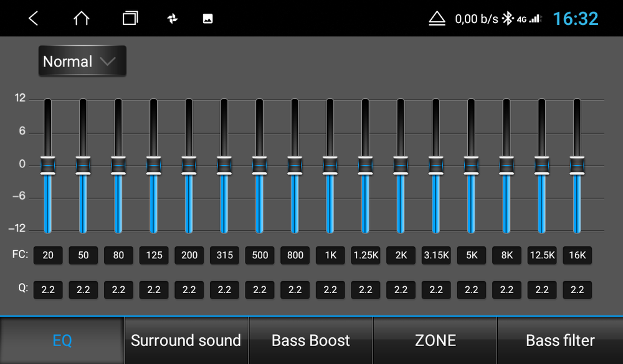Tap the 16K frequency button
Image resolution: width=623 pixels, height=364 pixels.
pyautogui.click(x=578, y=255)
